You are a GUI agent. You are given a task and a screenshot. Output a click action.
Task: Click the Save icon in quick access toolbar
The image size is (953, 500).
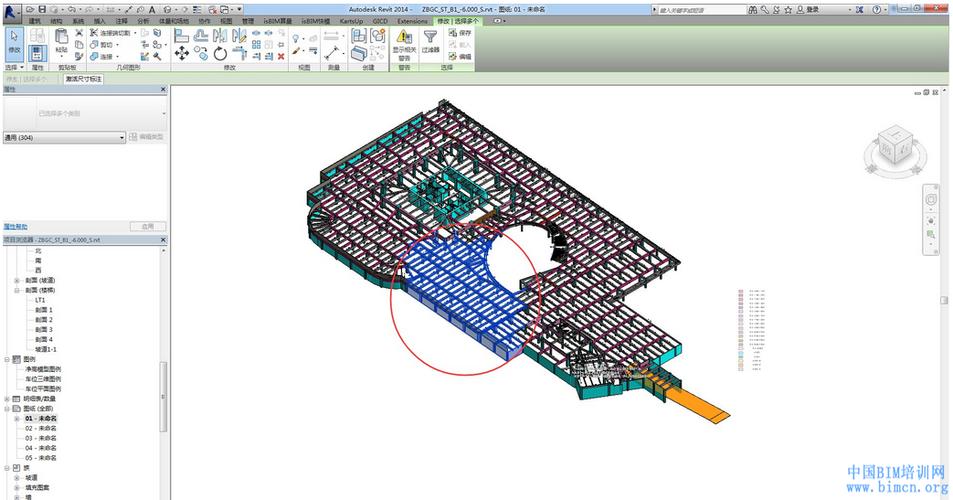(43, 10)
